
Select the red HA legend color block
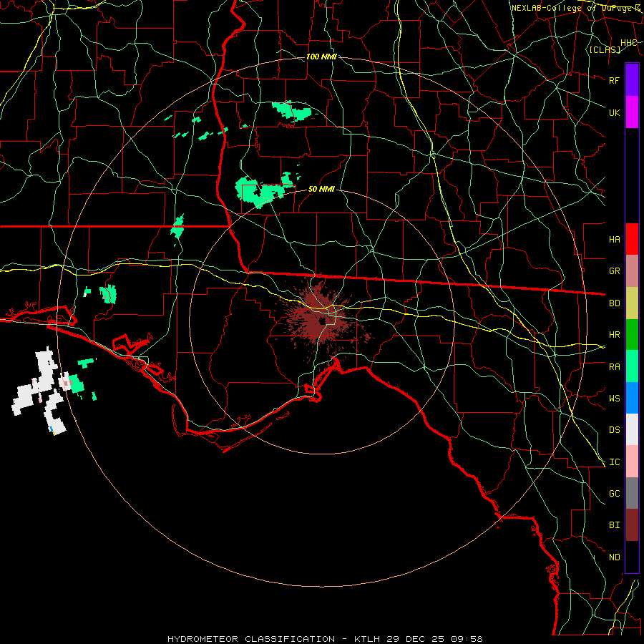coord(632,239)
